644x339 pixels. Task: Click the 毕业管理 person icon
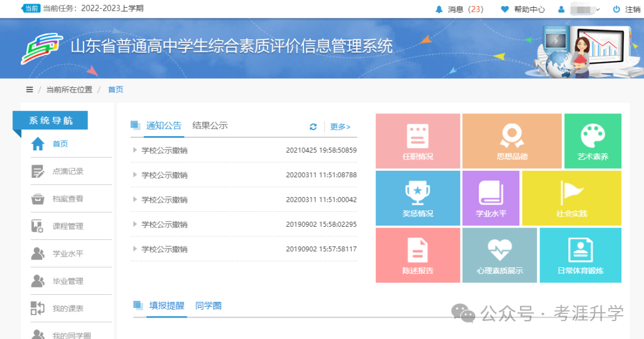point(38,281)
